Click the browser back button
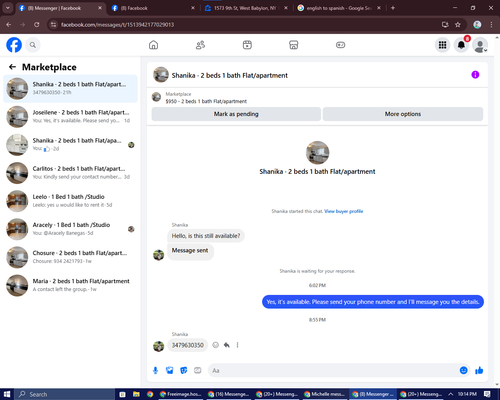Viewport: 500px width, 400px height. (x=9, y=24)
